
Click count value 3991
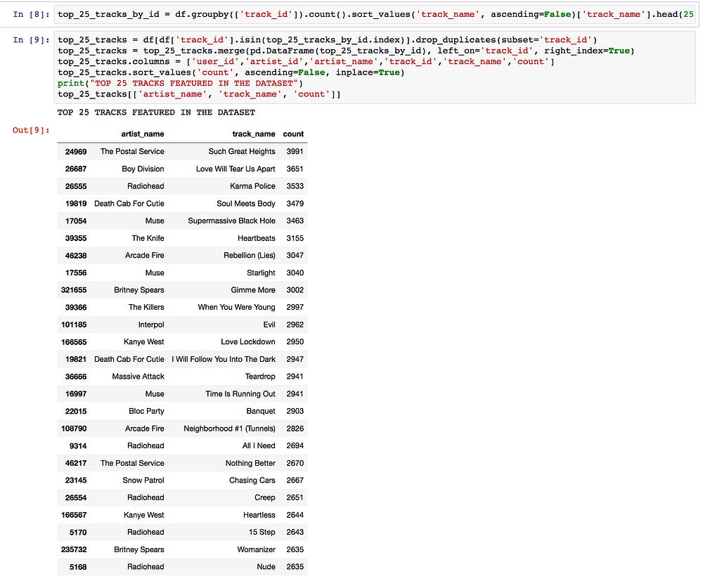coord(295,152)
